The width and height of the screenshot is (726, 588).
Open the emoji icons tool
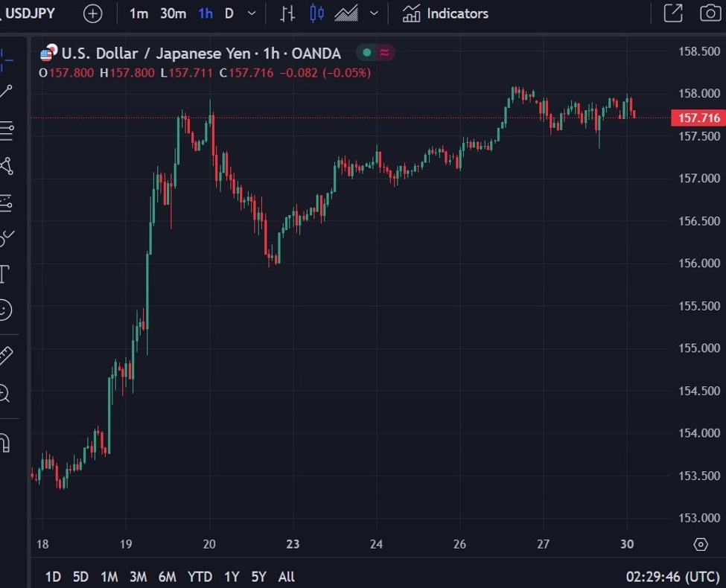coord(4,310)
